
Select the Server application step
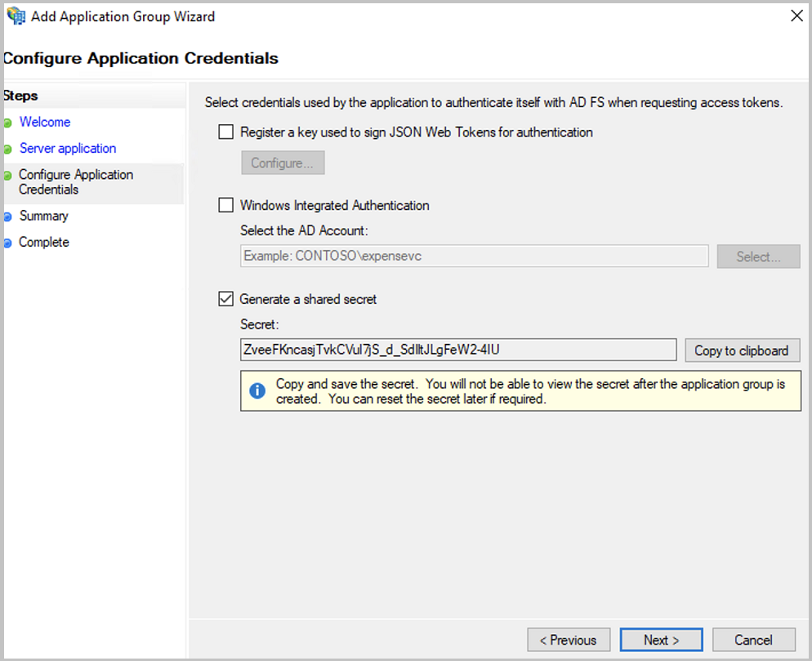pyautogui.click(x=67, y=149)
